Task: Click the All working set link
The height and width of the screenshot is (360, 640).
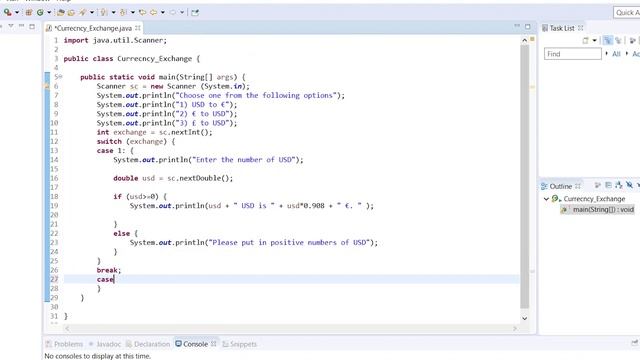Action: 616,54
